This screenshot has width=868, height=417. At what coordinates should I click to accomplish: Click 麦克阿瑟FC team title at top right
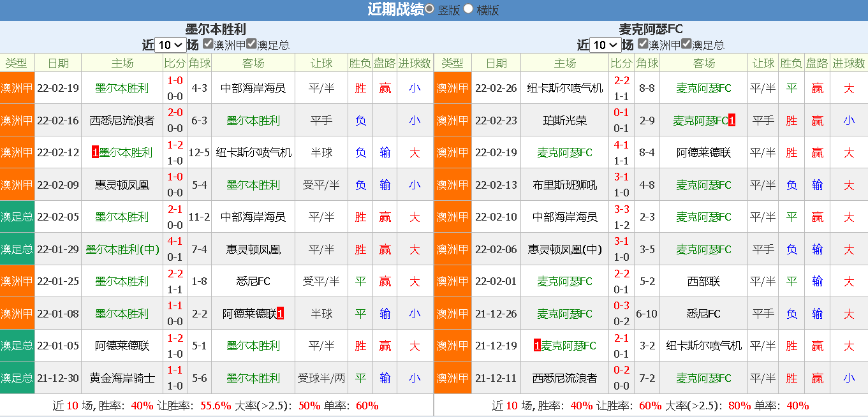(x=651, y=29)
